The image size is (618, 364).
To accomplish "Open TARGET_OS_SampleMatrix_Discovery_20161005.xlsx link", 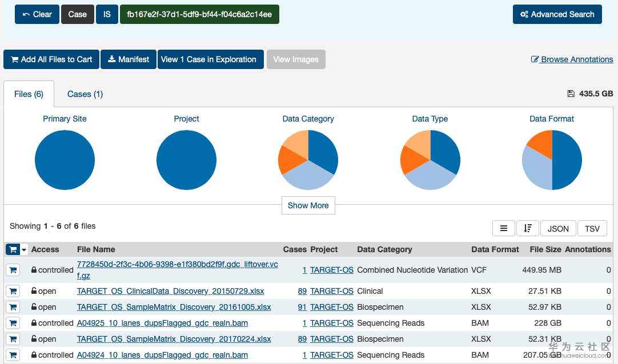I will (x=174, y=307).
